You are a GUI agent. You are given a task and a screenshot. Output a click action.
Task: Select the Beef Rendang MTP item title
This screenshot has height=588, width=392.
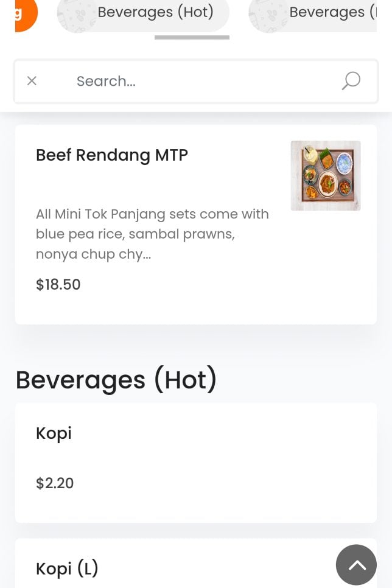coord(112,155)
